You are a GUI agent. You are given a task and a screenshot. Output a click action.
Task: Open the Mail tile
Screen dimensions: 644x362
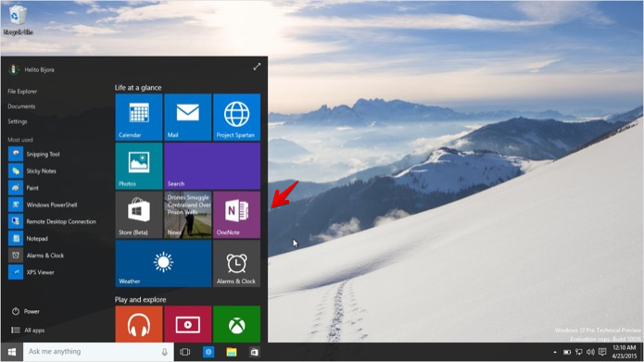coord(188,117)
